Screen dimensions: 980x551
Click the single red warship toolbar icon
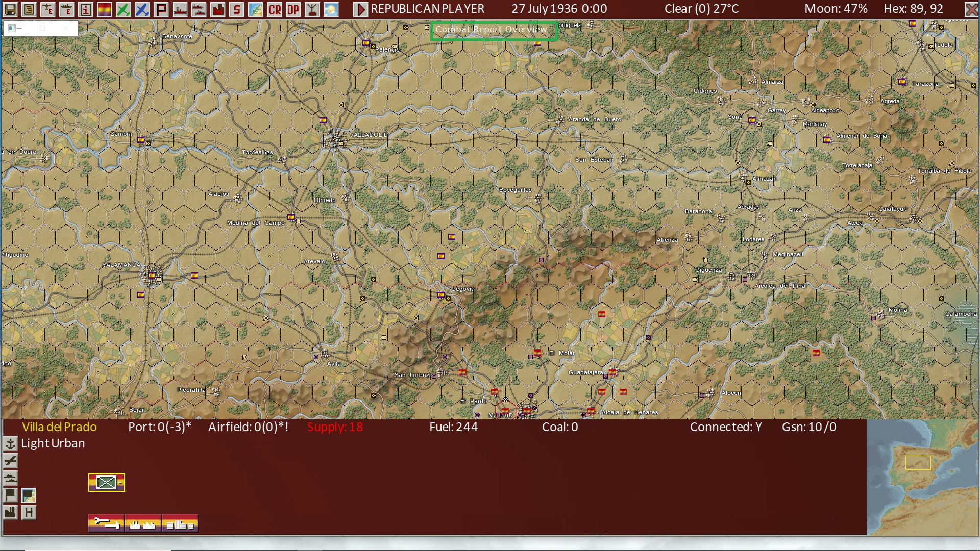point(180,9)
